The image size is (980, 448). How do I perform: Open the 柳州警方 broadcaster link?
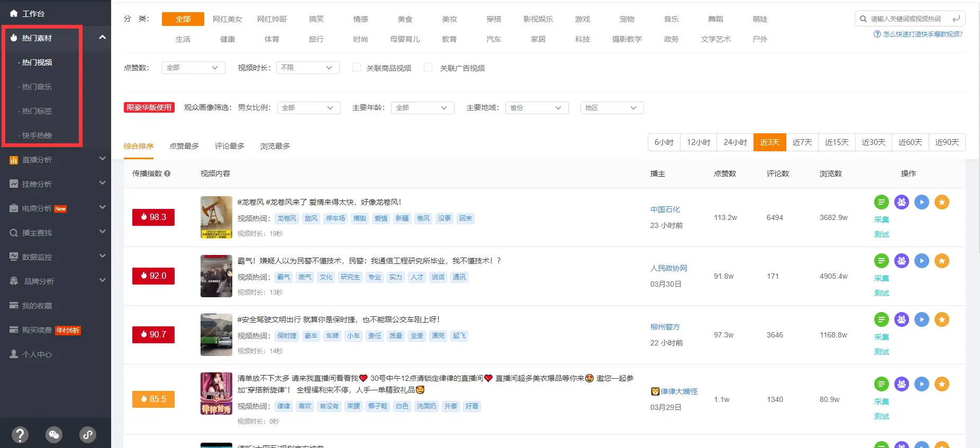tap(665, 327)
